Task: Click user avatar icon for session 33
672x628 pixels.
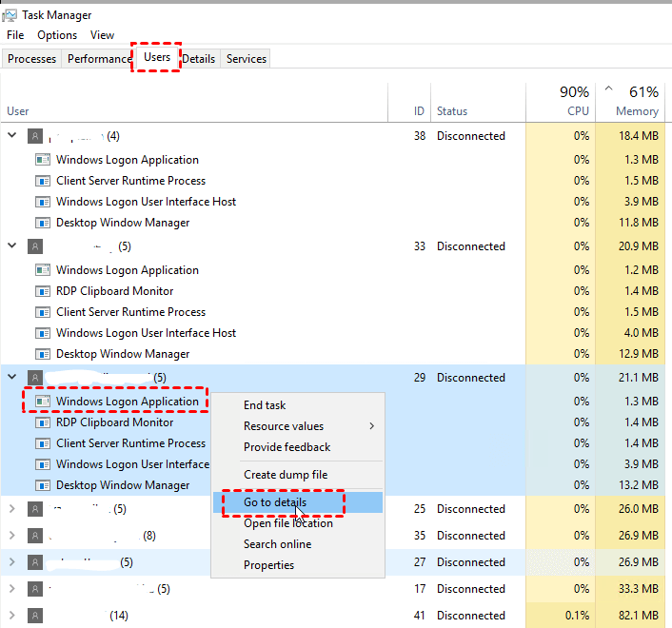Action: click(35, 246)
